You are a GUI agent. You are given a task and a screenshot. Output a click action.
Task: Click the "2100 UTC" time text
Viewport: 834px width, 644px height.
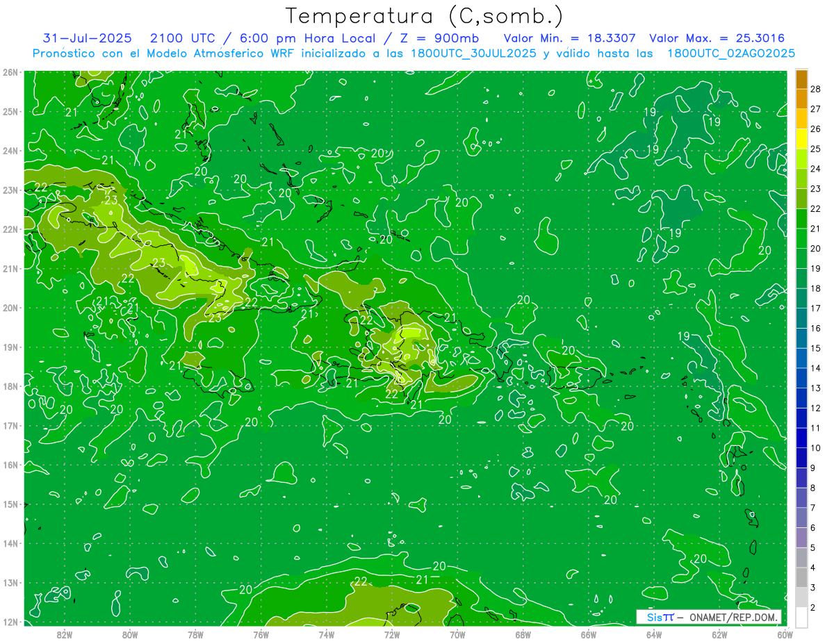click(x=182, y=38)
